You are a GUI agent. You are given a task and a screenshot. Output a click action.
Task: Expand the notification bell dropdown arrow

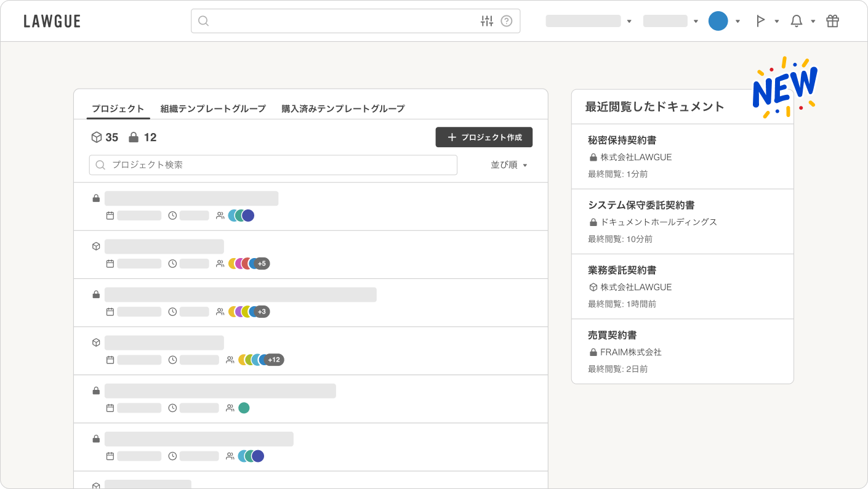click(813, 22)
